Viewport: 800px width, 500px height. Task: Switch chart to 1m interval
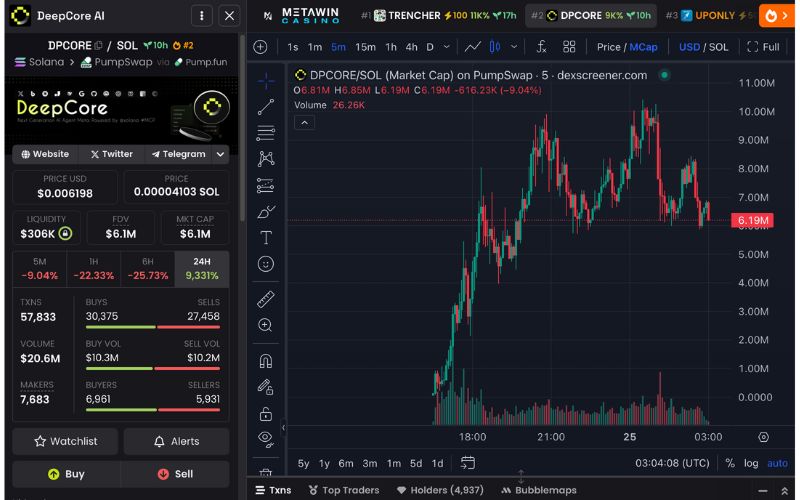[315, 47]
